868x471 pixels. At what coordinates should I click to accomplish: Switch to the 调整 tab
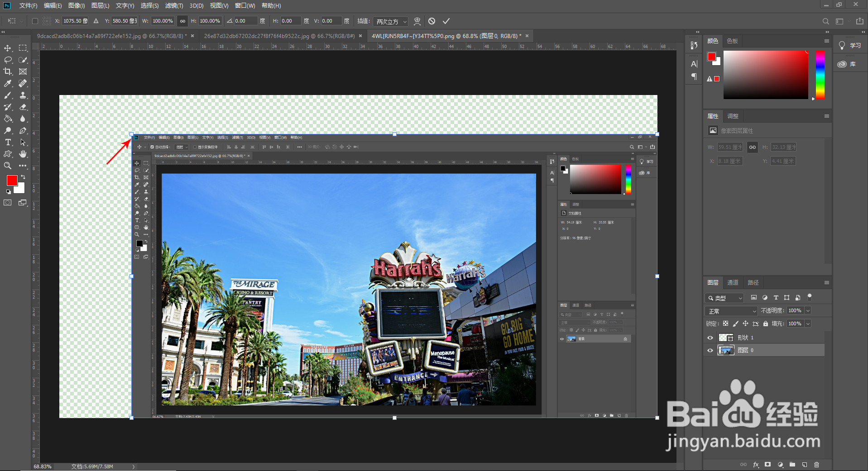click(733, 116)
